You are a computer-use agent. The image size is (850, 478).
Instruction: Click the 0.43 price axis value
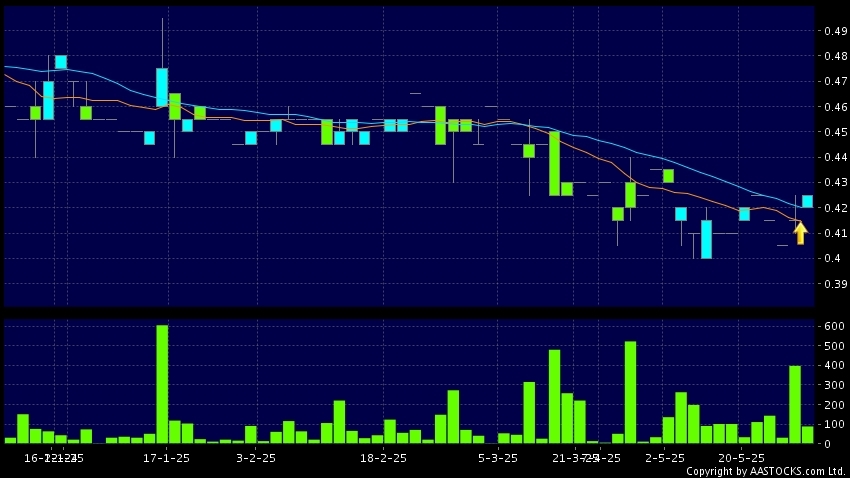835,182
